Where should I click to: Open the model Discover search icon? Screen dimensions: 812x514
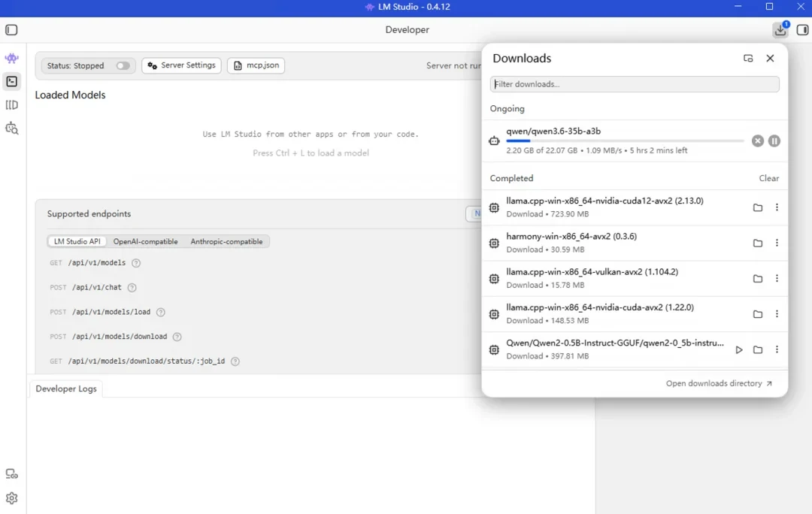pos(11,128)
